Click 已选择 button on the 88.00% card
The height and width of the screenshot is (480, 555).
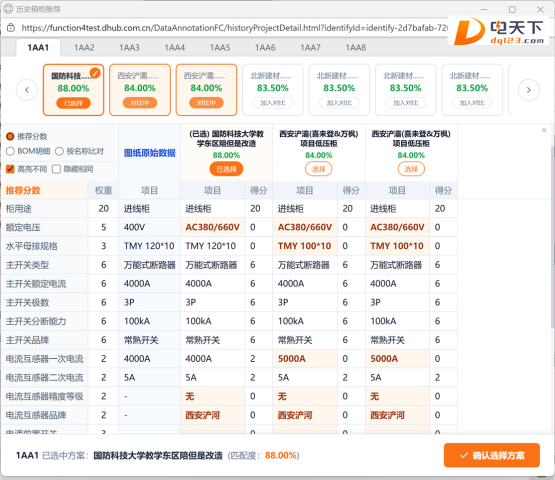[x=73, y=103]
